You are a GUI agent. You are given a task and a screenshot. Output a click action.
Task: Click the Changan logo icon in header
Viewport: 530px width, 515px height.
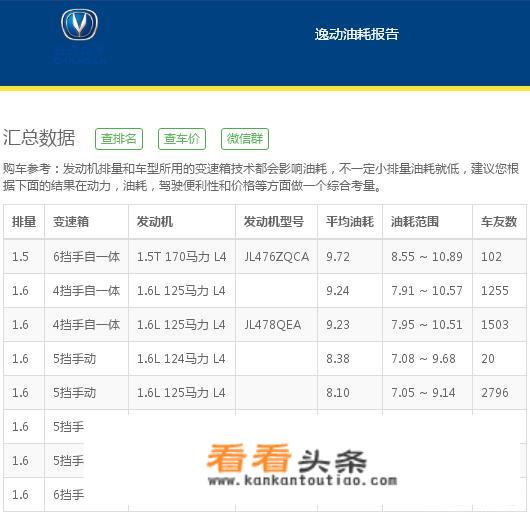click(x=79, y=25)
